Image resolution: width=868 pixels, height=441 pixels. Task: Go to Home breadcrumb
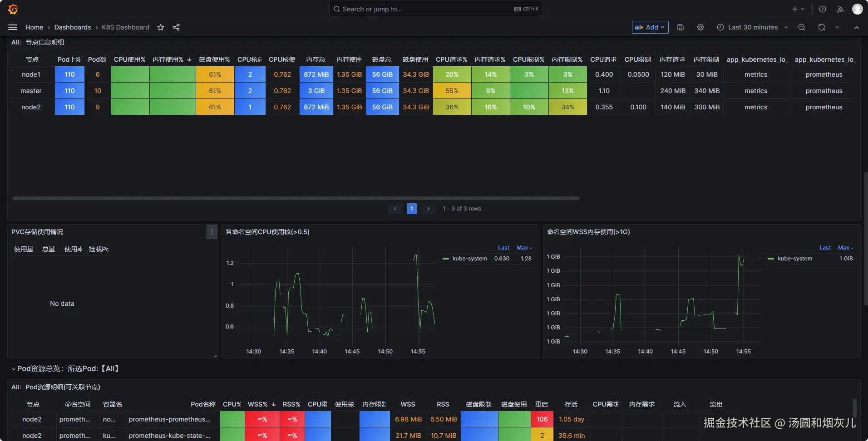(x=35, y=27)
